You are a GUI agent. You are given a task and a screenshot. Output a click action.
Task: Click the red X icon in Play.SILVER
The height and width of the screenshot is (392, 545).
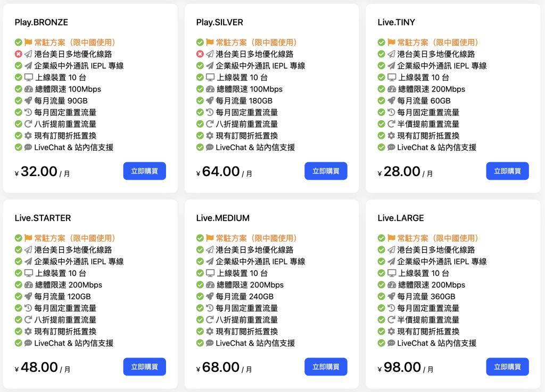coord(200,54)
